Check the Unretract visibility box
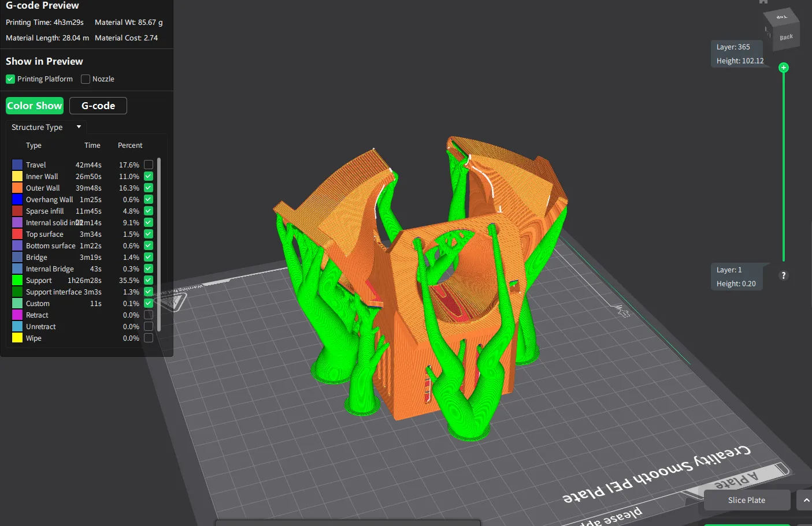The width and height of the screenshot is (812, 526). [149, 326]
